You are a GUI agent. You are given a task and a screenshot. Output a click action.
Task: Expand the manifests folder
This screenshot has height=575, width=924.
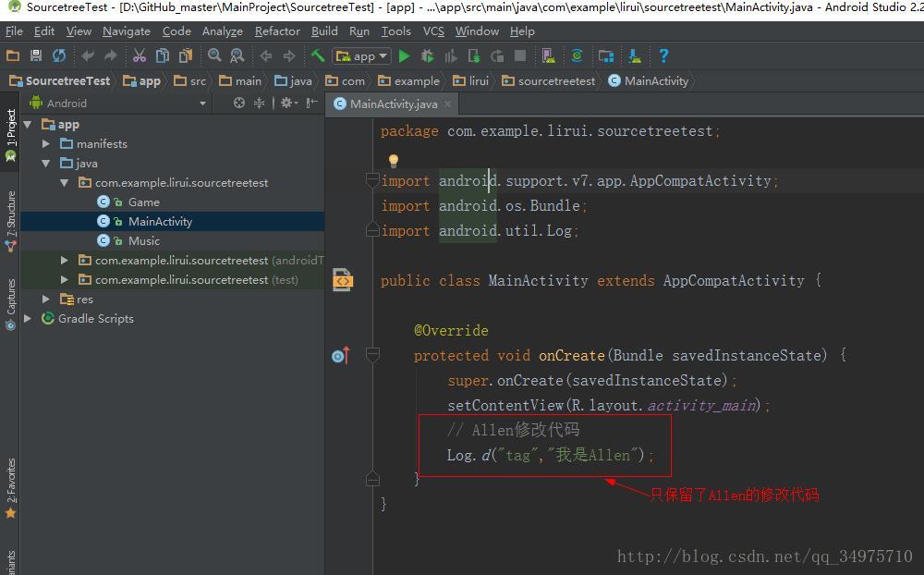click(46, 144)
